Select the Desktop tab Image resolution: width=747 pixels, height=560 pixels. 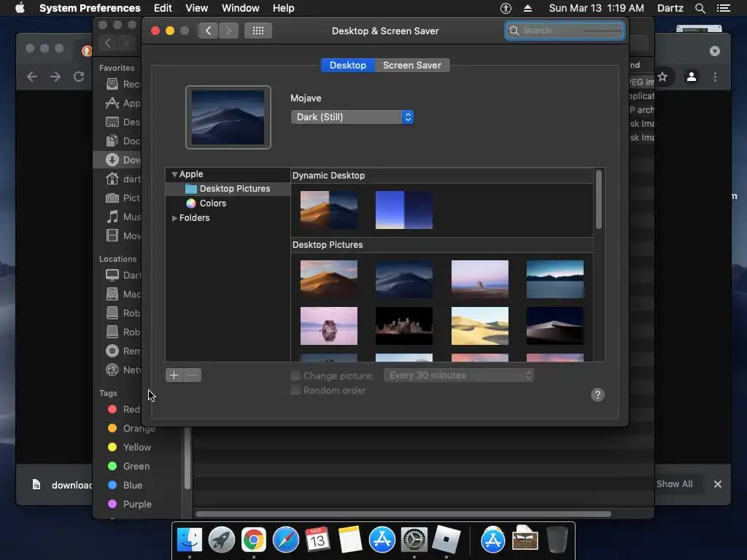[x=348, y=65]
